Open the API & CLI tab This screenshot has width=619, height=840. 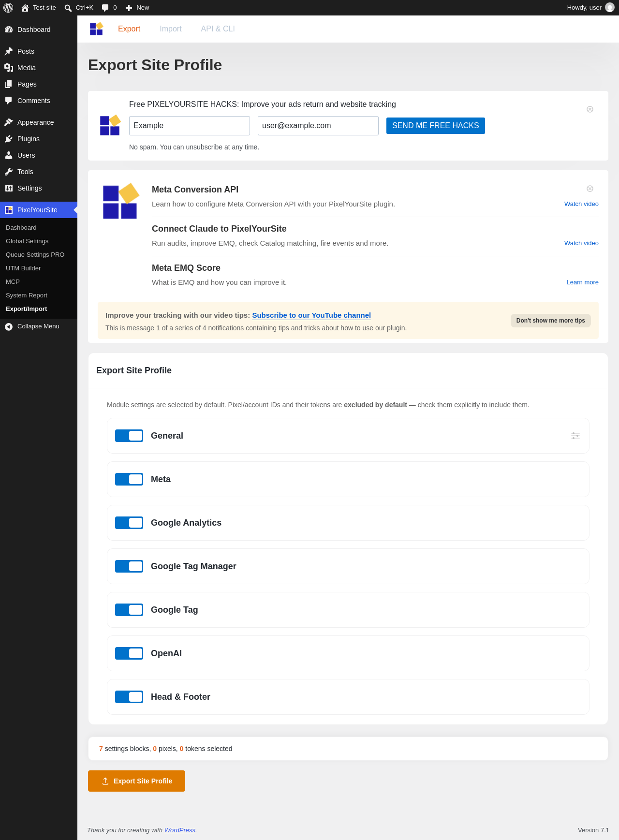click(218, 29)
